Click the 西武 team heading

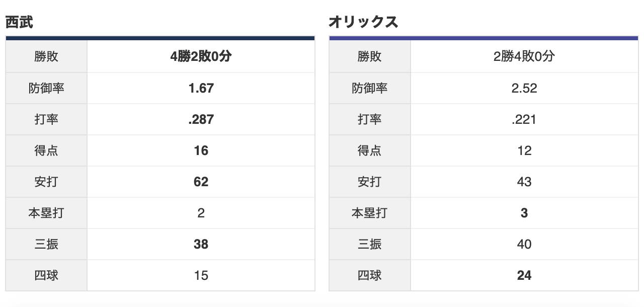[x=19, y=22]
